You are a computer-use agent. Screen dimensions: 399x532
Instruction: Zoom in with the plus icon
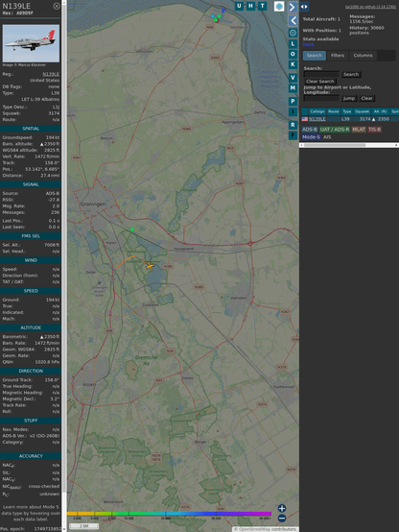pyautogui.click(x=282, y=508)
